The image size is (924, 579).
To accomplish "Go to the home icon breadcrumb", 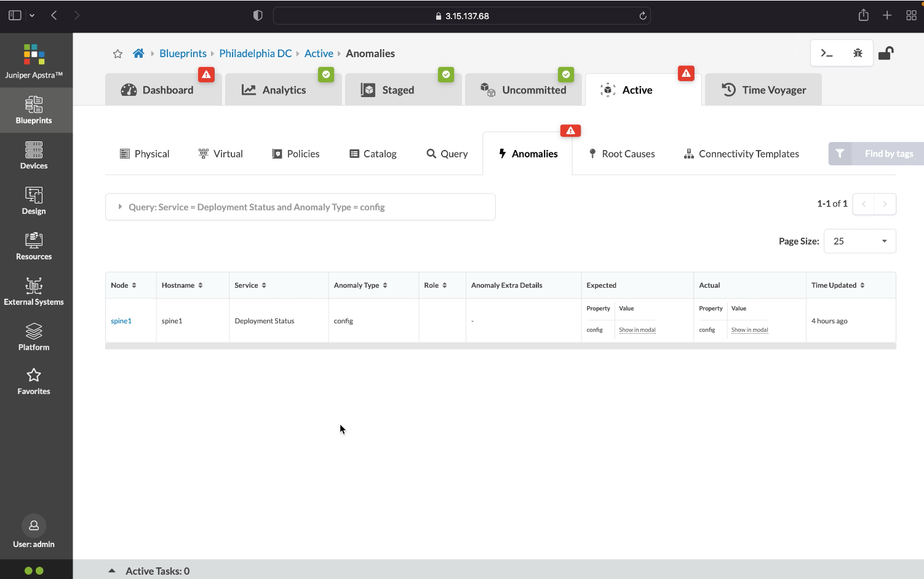I will point(138,53).
